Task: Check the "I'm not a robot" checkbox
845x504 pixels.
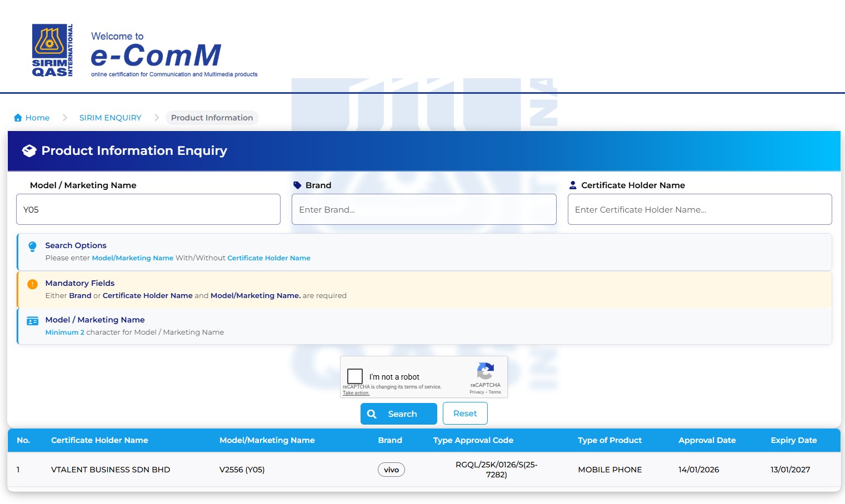Action: (355, 376)
